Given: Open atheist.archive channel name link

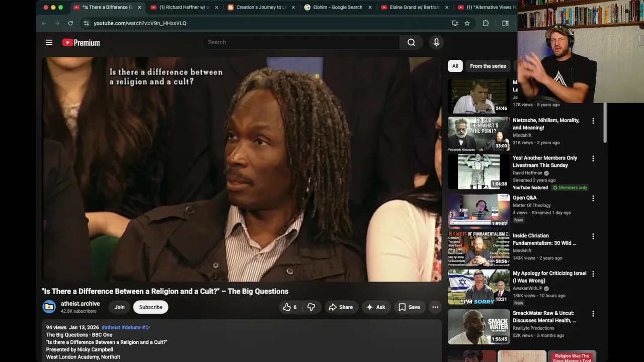Looking at the screenshot, I should 80,304.
